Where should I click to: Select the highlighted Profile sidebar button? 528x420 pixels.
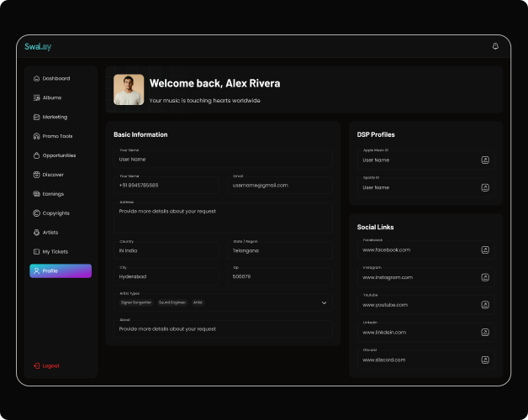[x=61, y=270]
